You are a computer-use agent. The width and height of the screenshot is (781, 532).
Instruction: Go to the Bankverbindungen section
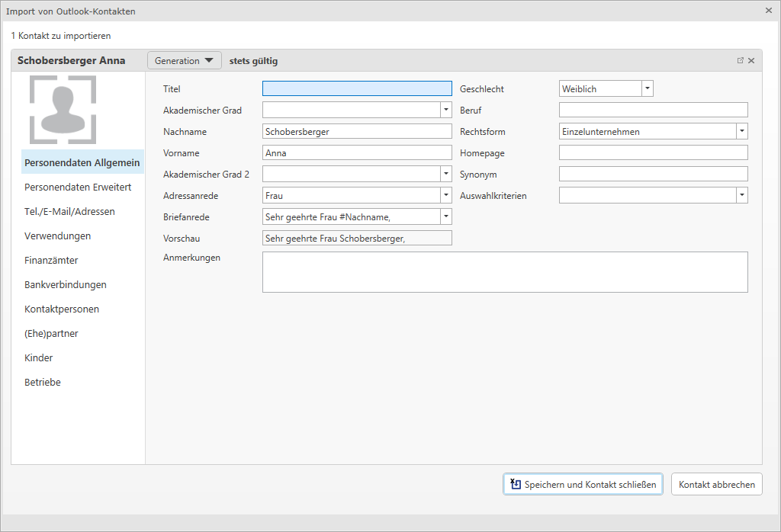pos(66,285)
